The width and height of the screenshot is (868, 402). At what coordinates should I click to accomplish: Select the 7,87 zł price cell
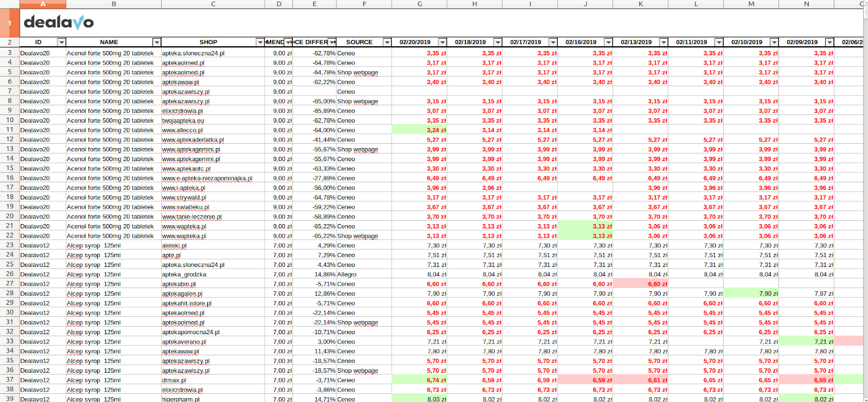(x=806, y=293)
